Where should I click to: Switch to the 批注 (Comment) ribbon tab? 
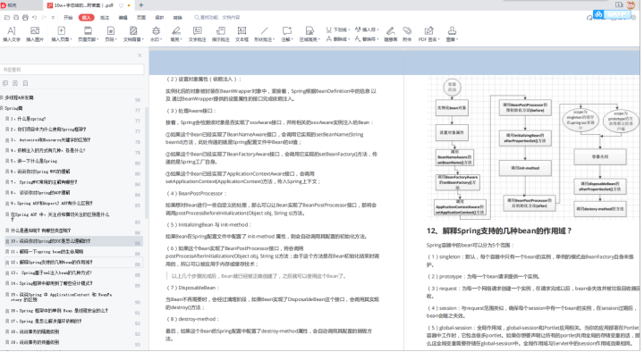[105, 18]
